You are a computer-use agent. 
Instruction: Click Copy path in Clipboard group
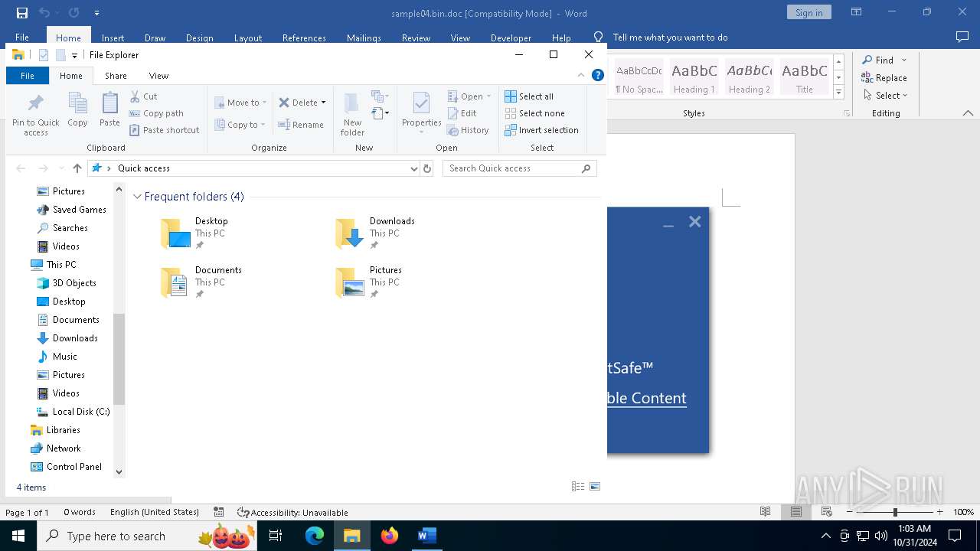[156, 113]
